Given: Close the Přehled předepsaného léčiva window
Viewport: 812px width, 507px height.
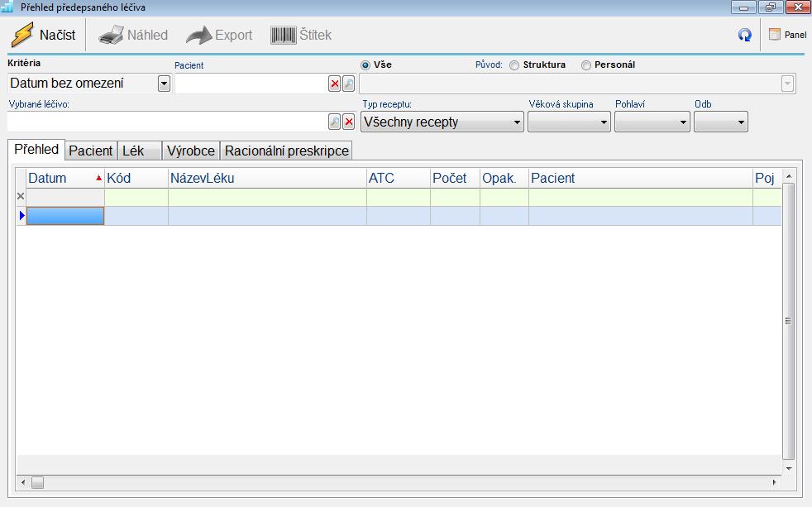Looking at the screenshot, I should click(x=798, y=7).
